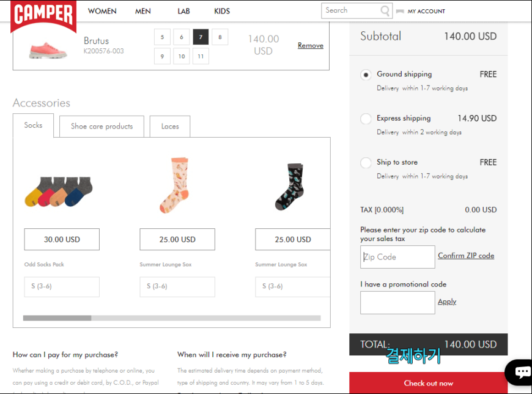This screenshot has width=532, height=394.
Task: Open the Brutus product name
Action: pos(97,41)
